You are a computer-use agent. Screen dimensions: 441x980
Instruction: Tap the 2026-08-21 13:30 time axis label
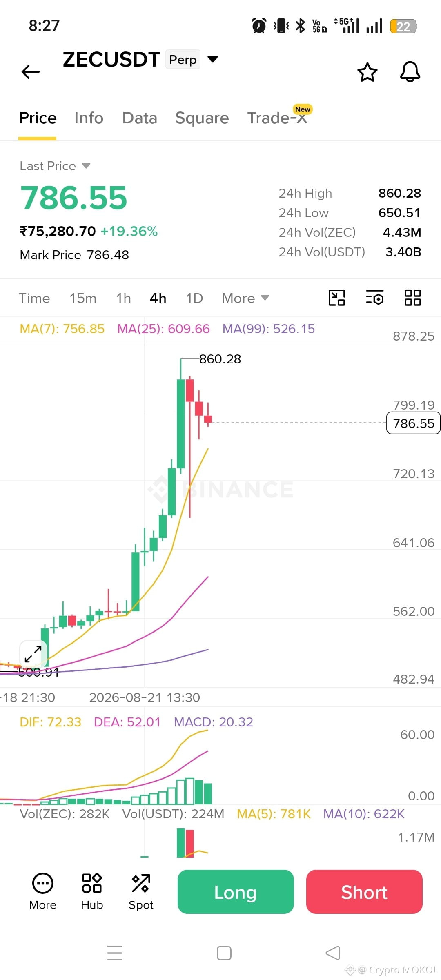click(x=145, y=697)
